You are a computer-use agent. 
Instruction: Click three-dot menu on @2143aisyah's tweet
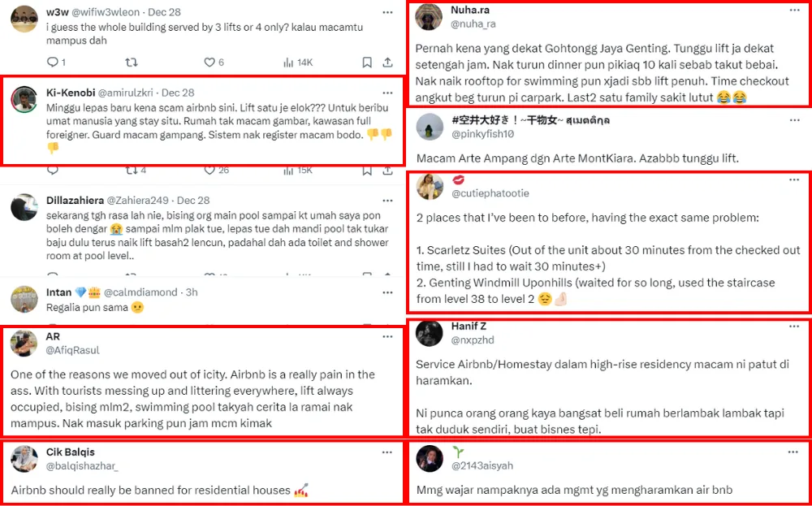[x=793, y=450]
